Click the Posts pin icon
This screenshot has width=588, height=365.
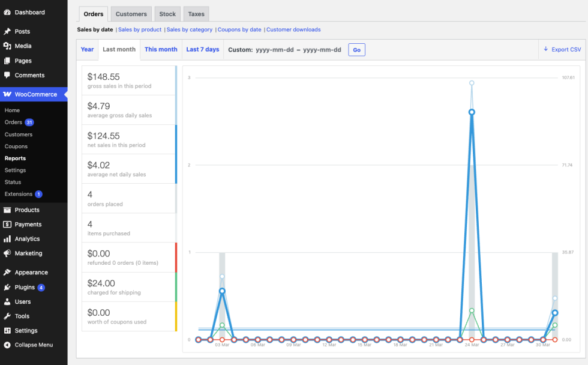click(x=7, y=31)
